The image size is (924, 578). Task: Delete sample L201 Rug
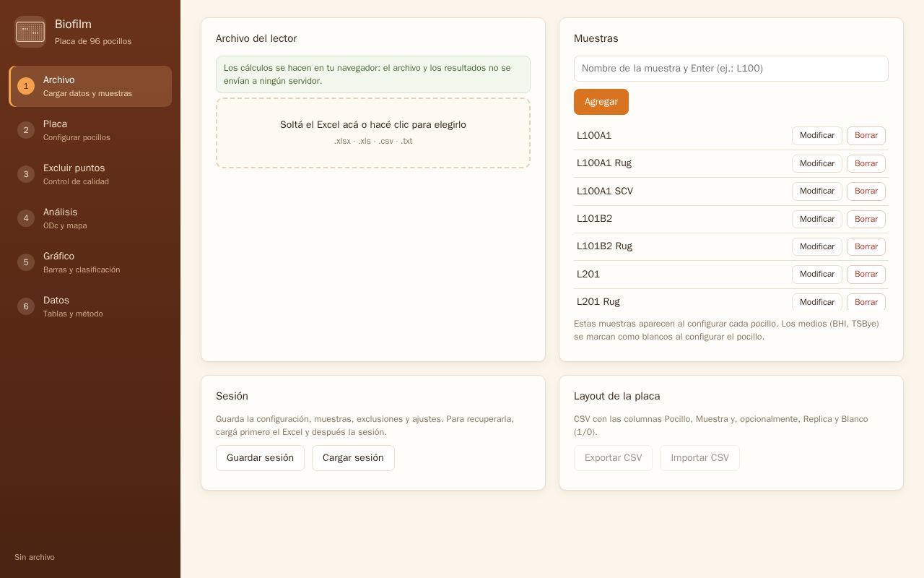pyautogui.click(x=866, y=302)
